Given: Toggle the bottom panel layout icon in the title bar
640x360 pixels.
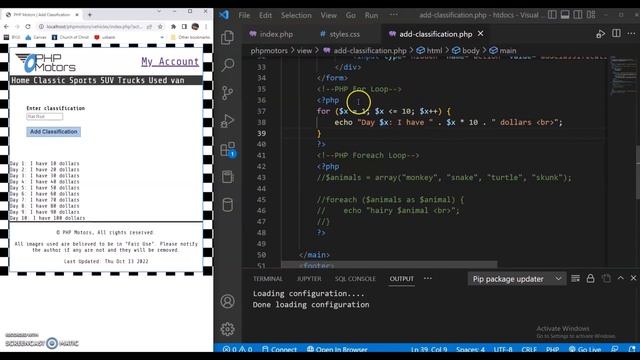Looking at the screenshot, I should (x=565, y=15).
